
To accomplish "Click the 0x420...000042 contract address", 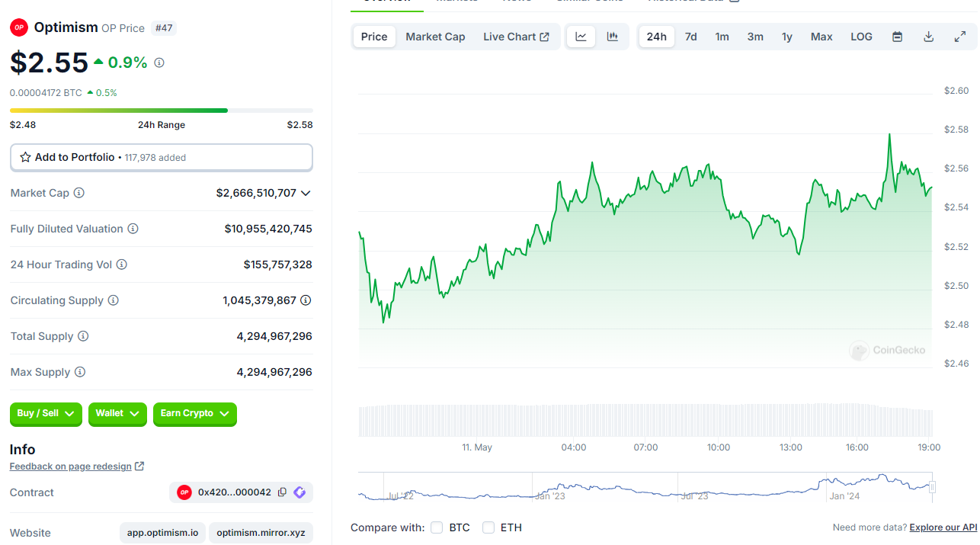I will pyautogui.click(x=235, y=492).
